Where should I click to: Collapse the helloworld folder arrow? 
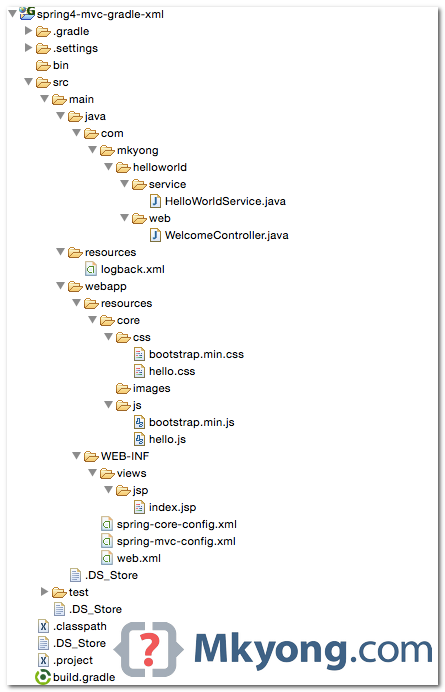point(109,167)
